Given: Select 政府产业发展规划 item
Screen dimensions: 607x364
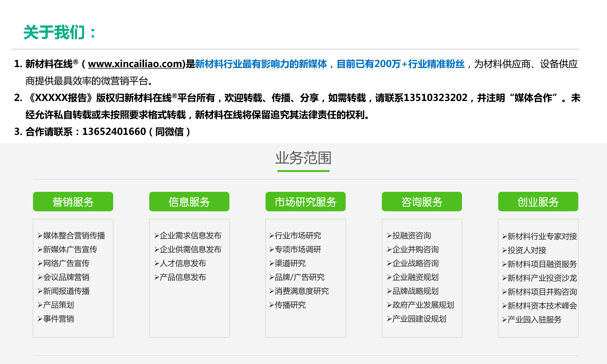Looking at the screenshot, I should 421,305.
